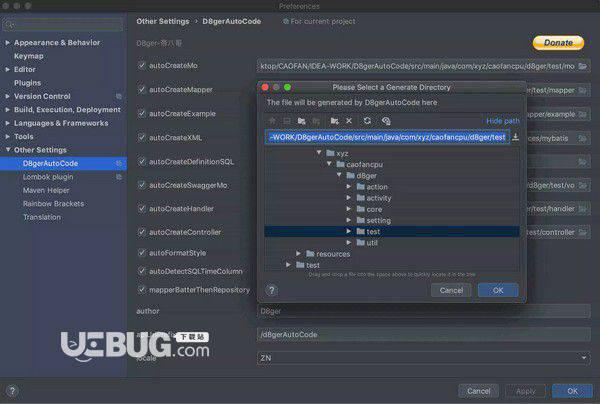Browse folder icon for autoCreateExample path
Image resolution: width=600 pixels, height=404 pixels.
(582, 114)
